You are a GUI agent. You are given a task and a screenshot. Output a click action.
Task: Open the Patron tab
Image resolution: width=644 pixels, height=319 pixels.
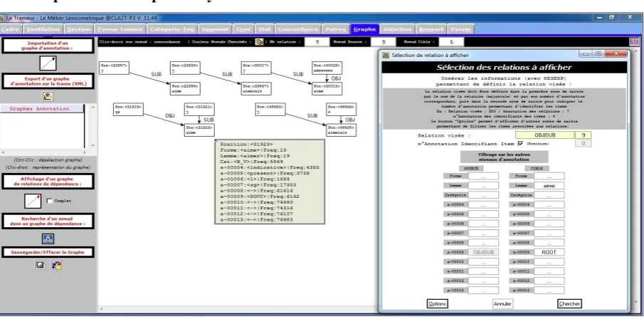tap(336, 29)
